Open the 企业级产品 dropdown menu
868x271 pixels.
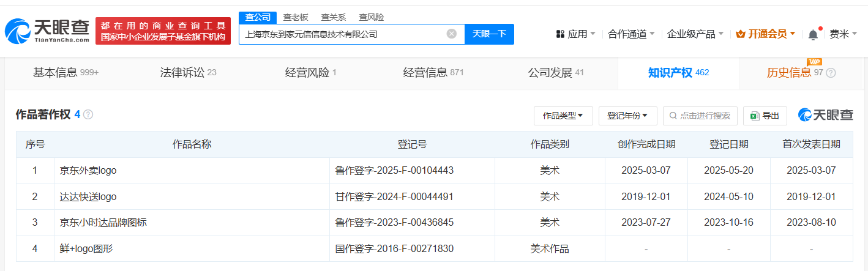tap(695, 34)
